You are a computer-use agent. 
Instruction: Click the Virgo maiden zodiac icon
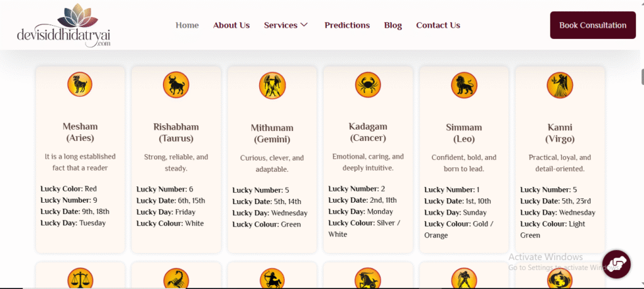[x=560, y=85]
